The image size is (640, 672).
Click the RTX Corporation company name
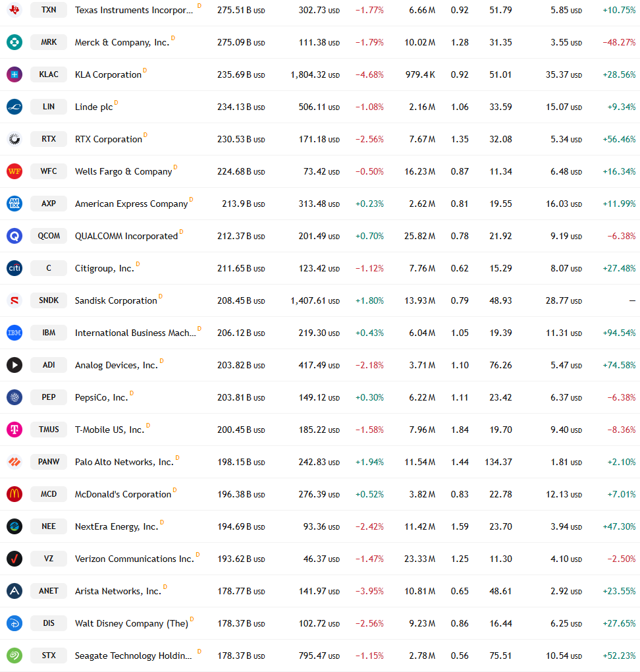tap(109, 139)
